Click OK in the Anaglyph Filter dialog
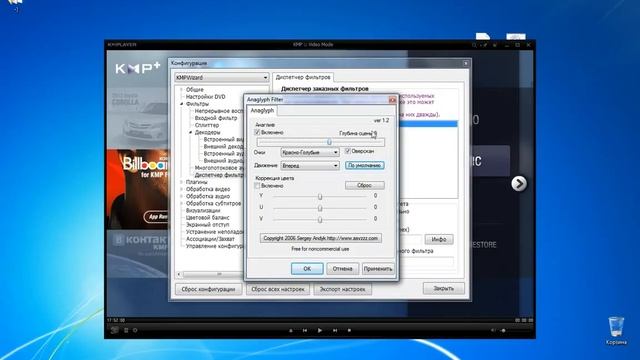The image size is (640, 360). [307, 269]
